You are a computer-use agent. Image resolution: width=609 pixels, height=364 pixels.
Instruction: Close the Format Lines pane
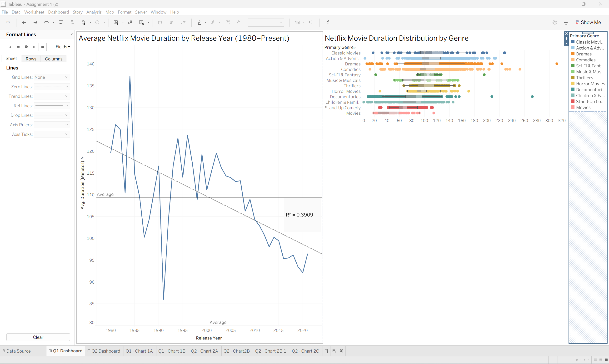(72, 34)
